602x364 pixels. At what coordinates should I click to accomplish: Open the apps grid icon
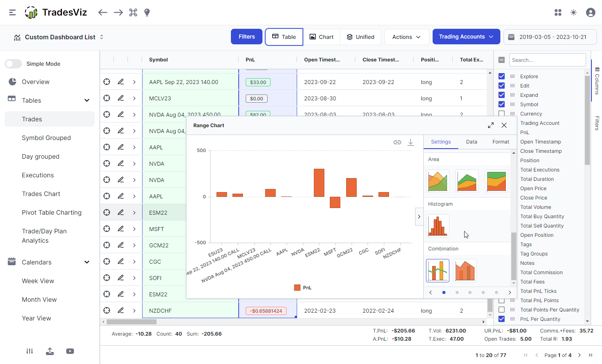[558, 12]
